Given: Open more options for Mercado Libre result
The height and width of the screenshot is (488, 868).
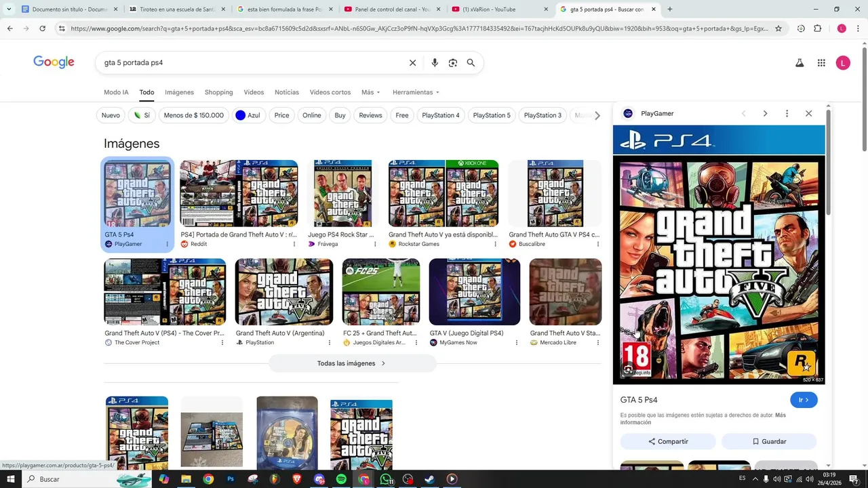Looking at the screenshot, I should coord(597,343).
